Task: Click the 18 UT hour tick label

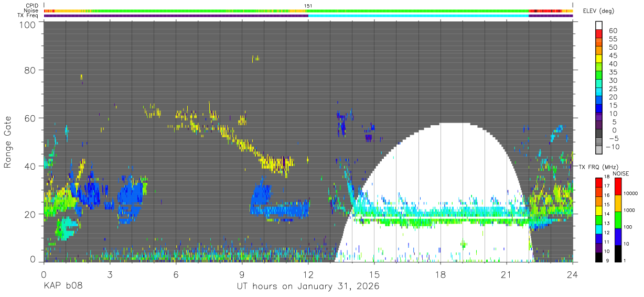Action: [441, 274]
